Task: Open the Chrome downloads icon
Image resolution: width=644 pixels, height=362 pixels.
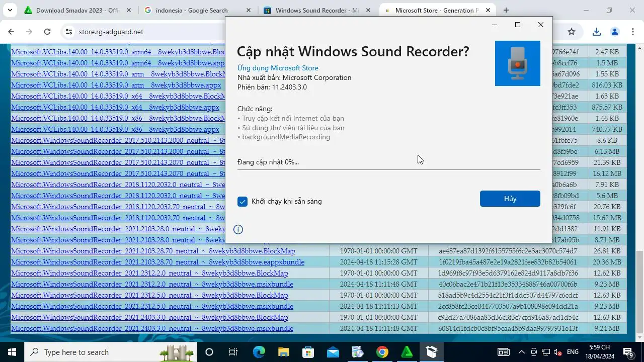Action: 596,32
